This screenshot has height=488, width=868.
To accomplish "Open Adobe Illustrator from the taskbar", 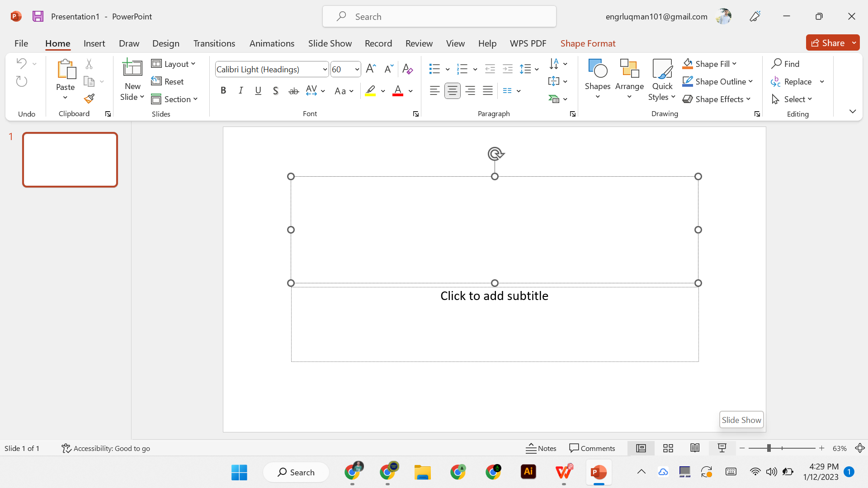I will click(528, 472).
